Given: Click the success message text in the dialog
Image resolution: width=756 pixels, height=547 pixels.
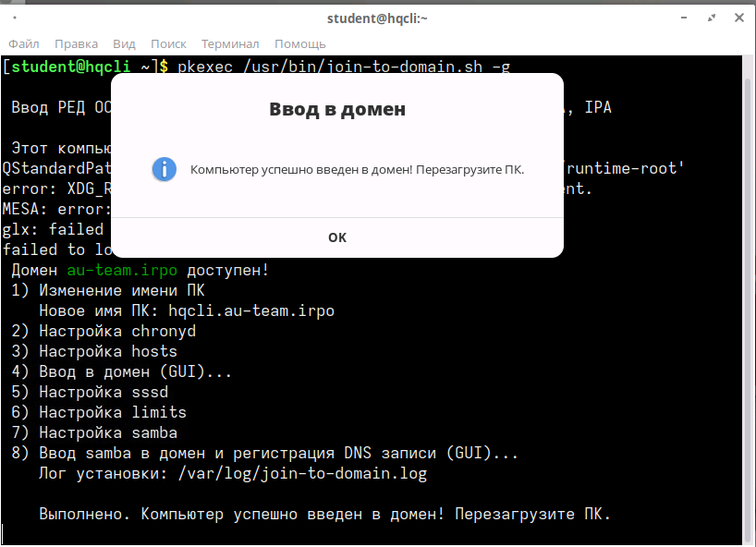Looking at the screenshot, I should (357, 170).
